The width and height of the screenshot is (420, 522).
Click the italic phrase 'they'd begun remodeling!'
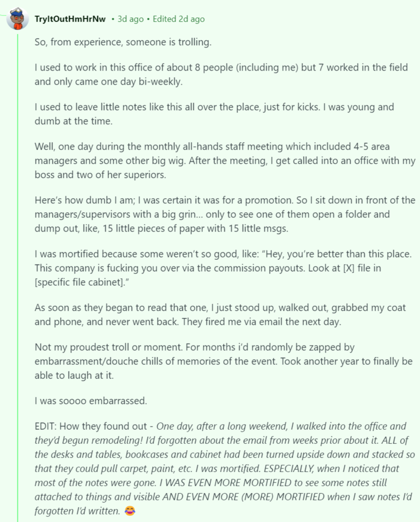pos(89,441)
